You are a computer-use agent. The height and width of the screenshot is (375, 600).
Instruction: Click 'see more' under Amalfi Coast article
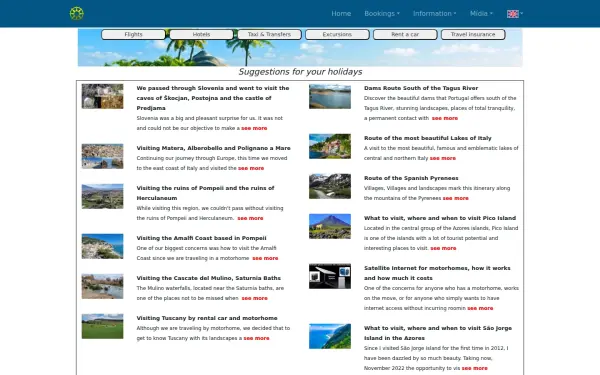[265, 258]
